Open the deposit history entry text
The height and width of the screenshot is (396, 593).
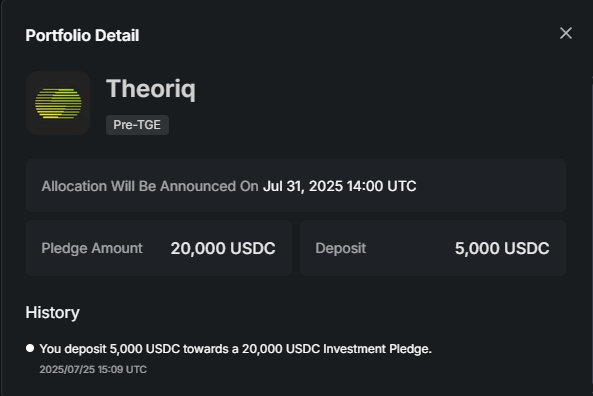tap(236, 349)
